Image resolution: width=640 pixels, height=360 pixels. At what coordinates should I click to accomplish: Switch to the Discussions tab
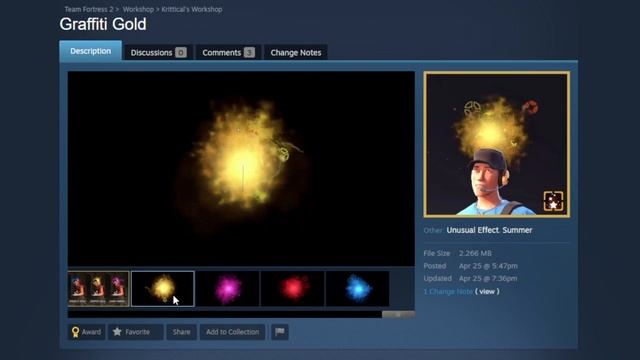(158, 53)
